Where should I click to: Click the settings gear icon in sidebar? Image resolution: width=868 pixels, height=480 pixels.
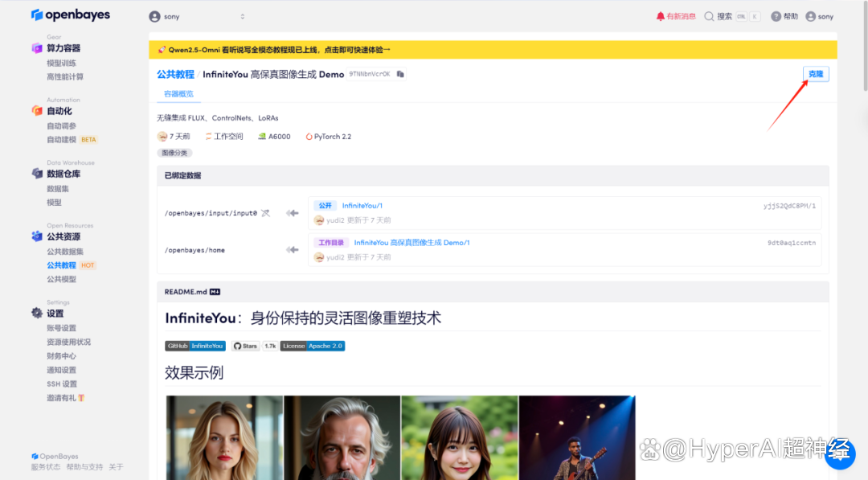coord(37,313)
